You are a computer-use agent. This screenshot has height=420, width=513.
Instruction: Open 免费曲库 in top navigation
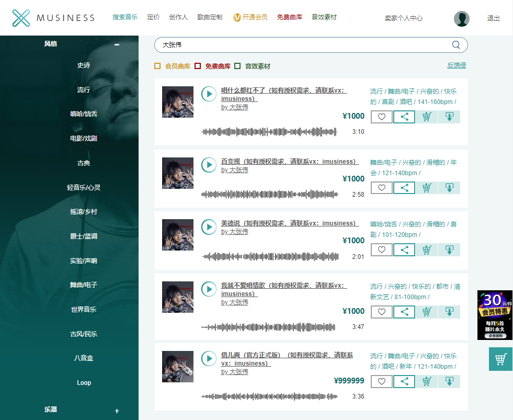point(290,17)
